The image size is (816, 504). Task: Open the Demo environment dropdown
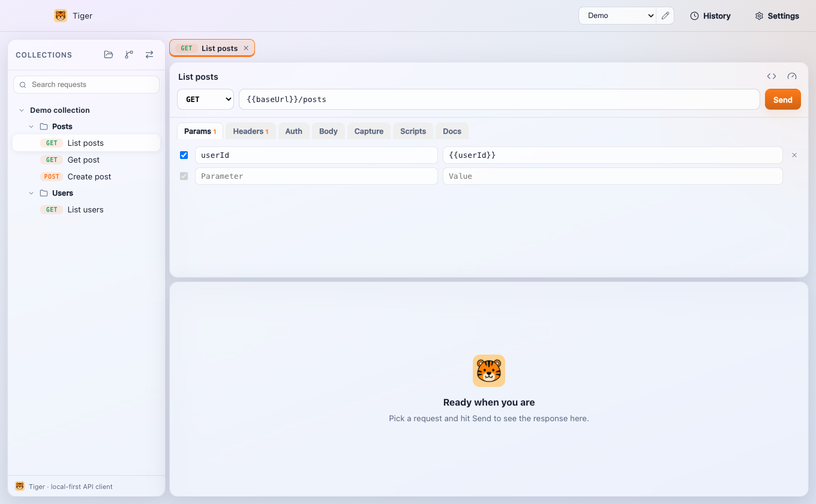coord(617,16)
